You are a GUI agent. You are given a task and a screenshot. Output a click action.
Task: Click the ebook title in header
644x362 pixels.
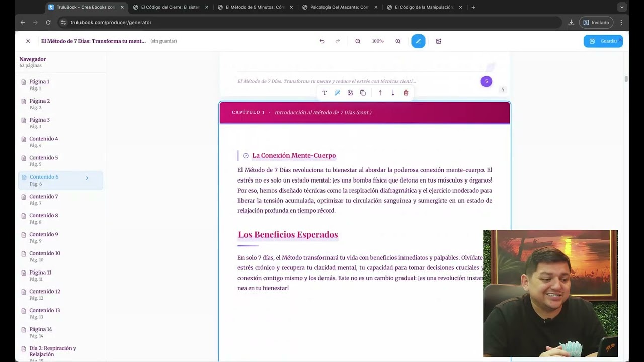(94, 41)
